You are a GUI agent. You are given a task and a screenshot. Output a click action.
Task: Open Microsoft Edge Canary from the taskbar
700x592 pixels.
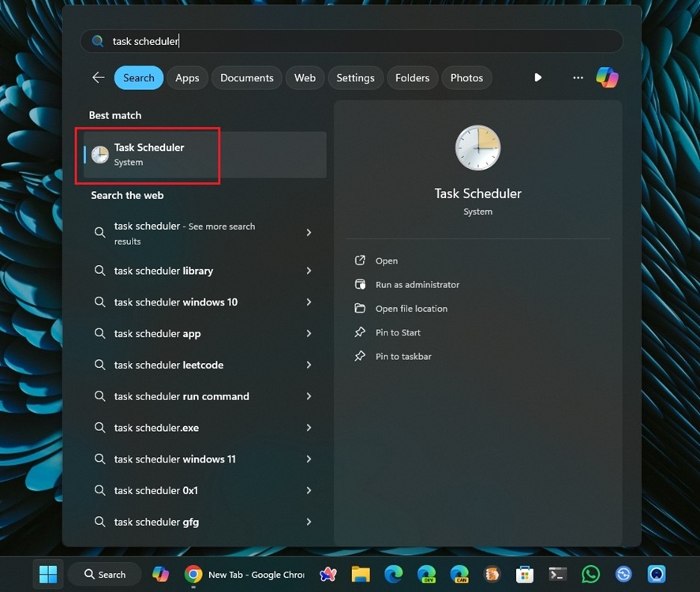tap(459, 574)
